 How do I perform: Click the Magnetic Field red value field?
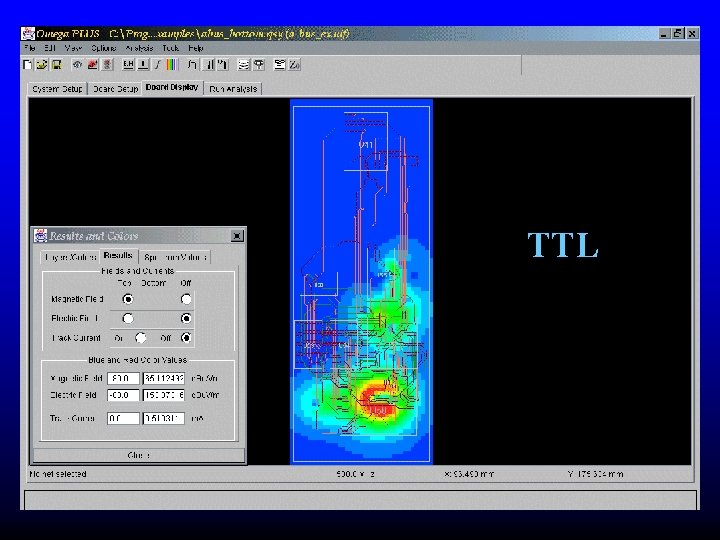pyautogui.click(x=163, y=378)
